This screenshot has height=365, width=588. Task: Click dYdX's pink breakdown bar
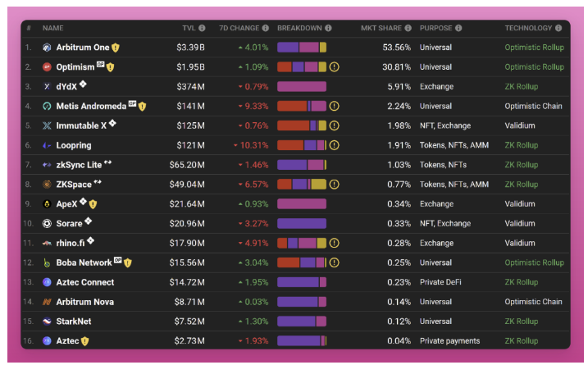click(x=302, y=87)
